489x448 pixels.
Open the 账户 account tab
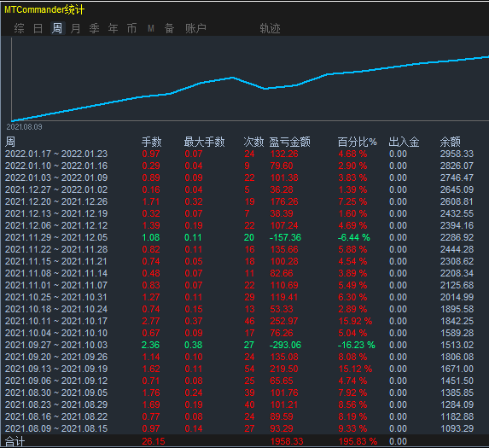tap(195, 28)
